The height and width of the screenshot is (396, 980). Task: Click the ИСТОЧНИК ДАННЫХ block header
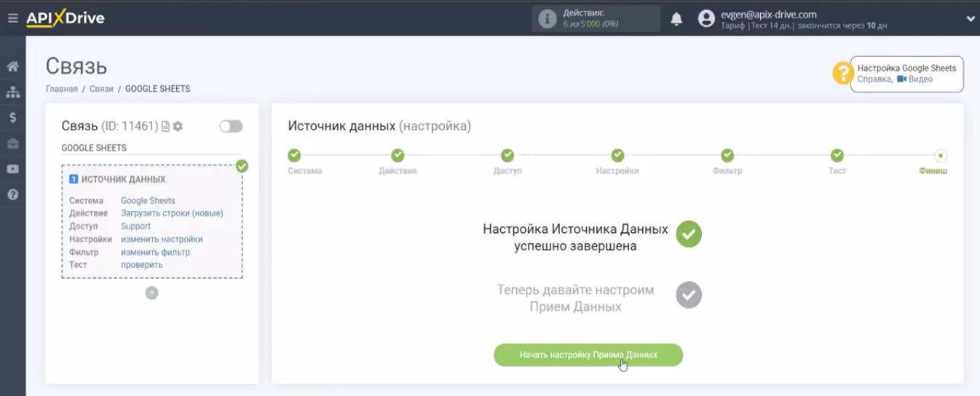123,179
